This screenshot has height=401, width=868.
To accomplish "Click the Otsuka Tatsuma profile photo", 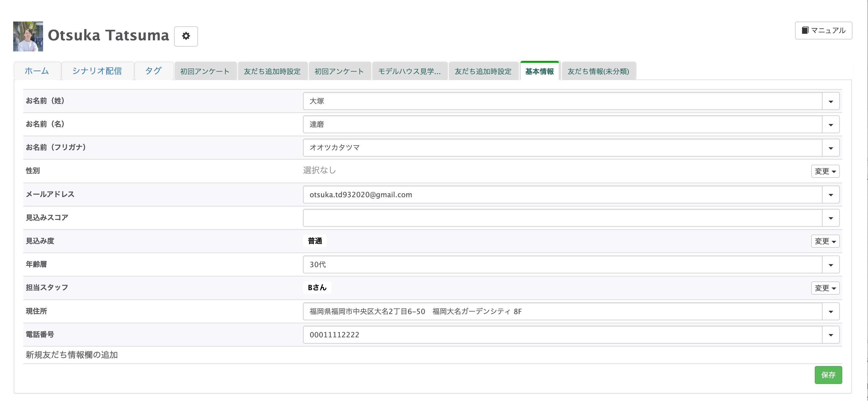I will (x=28, y=36).
